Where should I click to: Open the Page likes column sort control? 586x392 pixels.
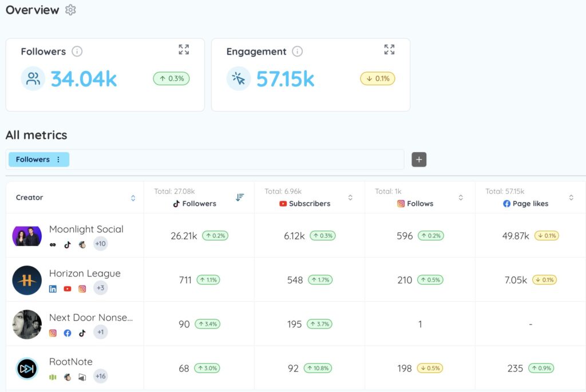pos(571,197)
